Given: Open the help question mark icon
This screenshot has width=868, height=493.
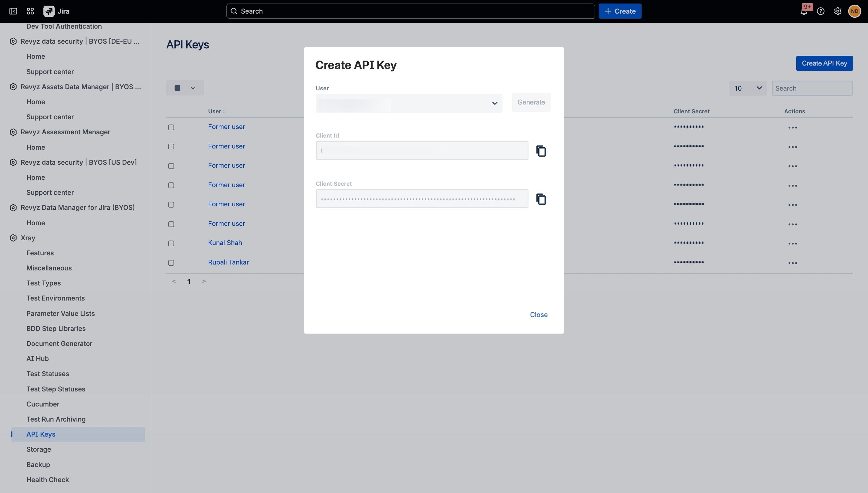Looking at the screenshot, I should click(x=820, y=11).
